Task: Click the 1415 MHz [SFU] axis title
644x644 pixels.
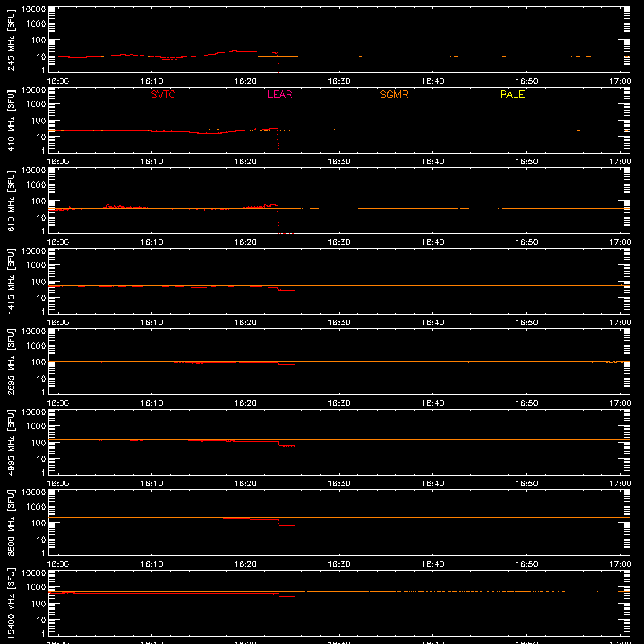Action: tap(11, 281)
